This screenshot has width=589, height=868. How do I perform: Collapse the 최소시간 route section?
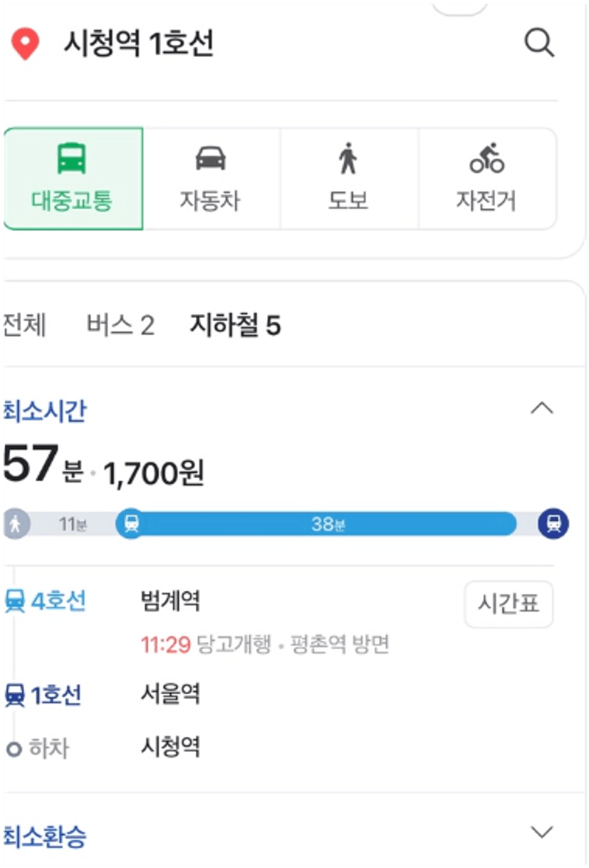(542, 408)
